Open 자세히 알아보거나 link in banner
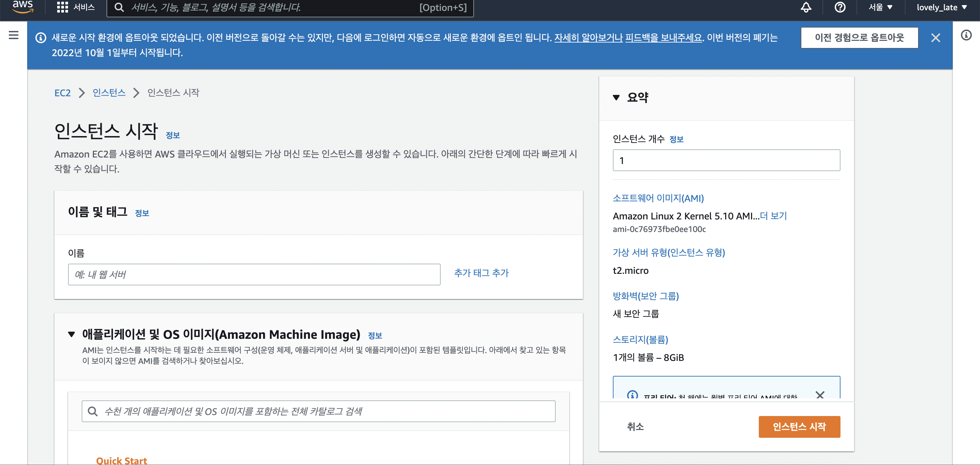This screenshot has height=465, width=980. coord(588,38)
